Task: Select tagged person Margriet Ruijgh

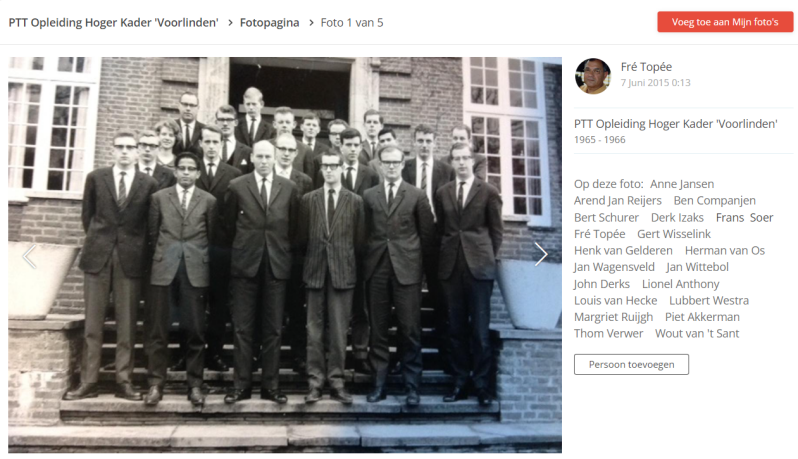Action: pyautogui.click(x=613, y=317)
